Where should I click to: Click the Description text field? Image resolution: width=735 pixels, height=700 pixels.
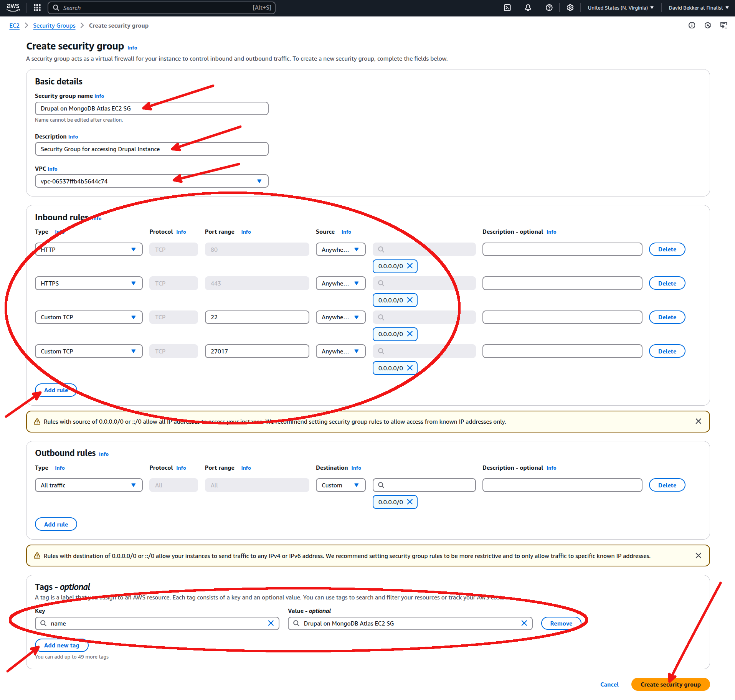[152, 149]
